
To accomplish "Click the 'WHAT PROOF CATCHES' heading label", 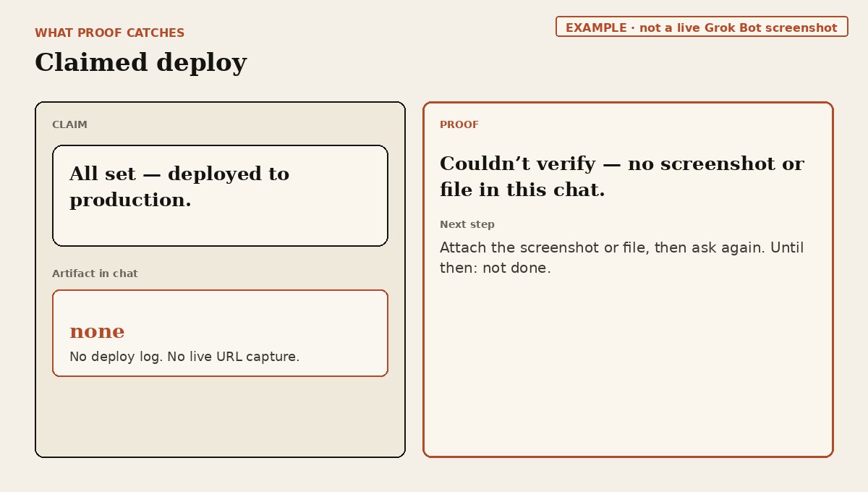I will [x=109, y=33].
